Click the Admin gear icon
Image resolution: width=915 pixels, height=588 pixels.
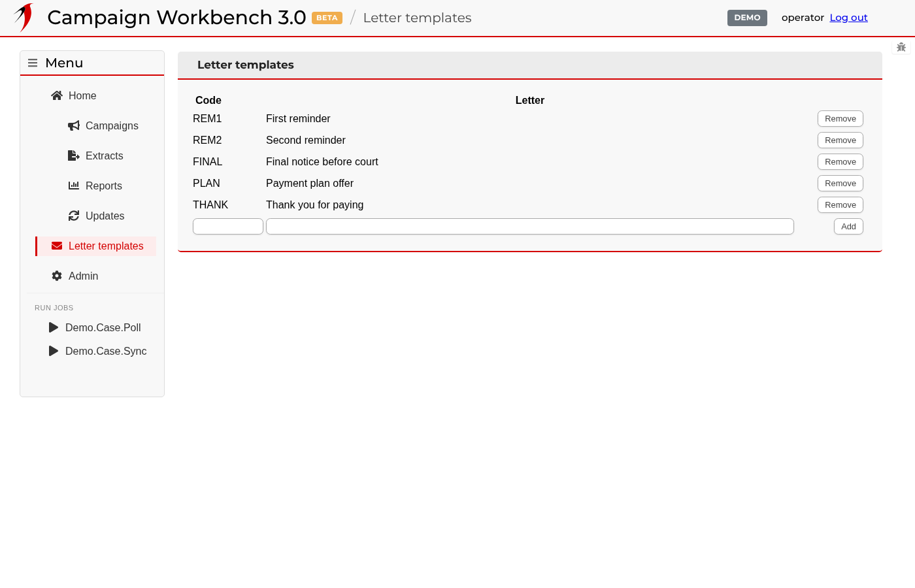[x=57, y=276]
